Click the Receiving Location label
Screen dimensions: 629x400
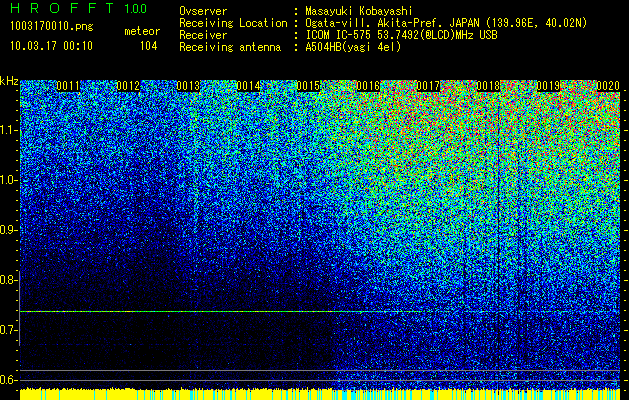point(233,23)
